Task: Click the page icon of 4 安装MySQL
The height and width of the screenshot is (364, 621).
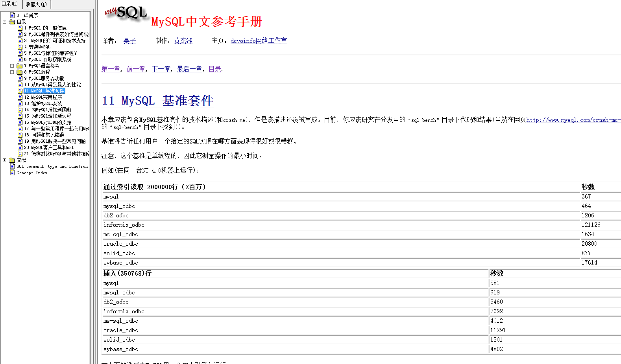Action: pyautogui.click(x=20, y=47)
